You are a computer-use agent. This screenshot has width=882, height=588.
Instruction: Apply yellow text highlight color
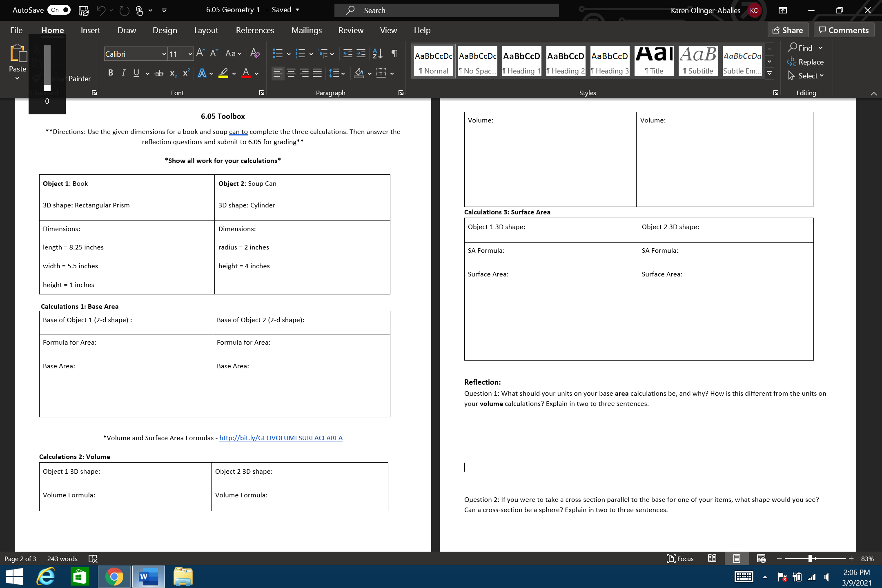[x=224, y=73]
